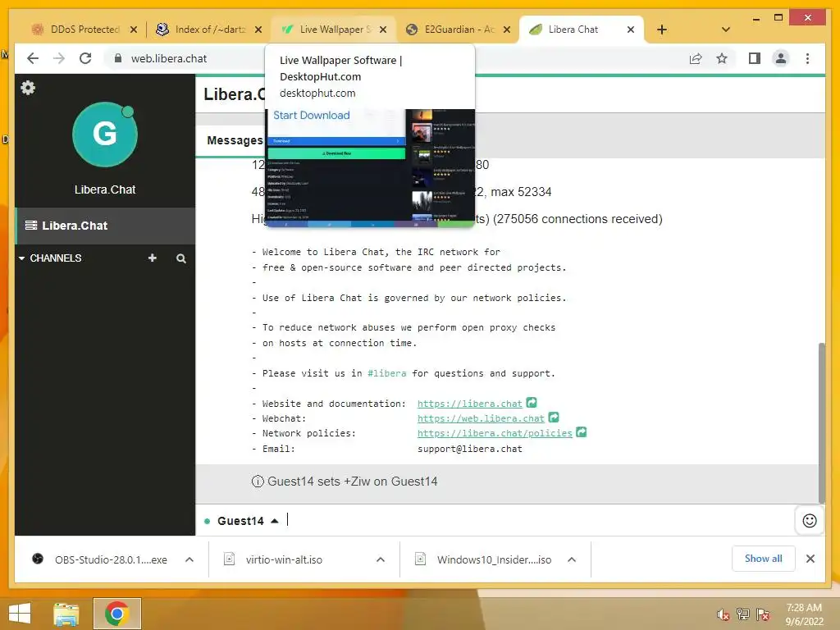This screenshot has width=840, height=630.
Task: Close the DDoS Protected tab
Action: [134, 30]
